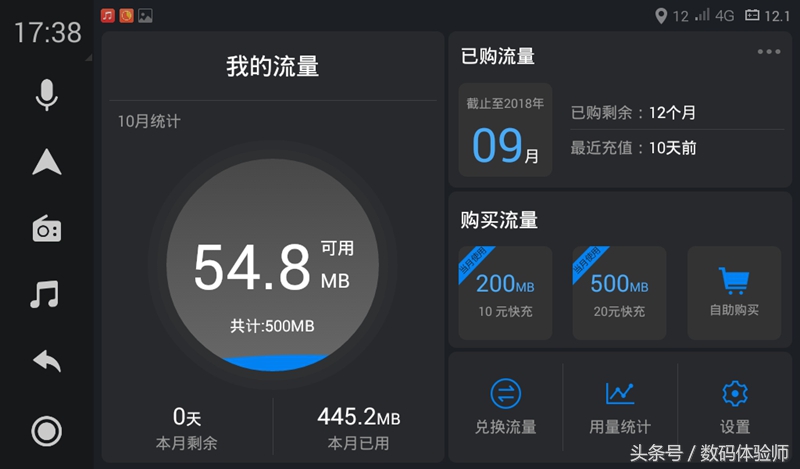Buy the 200MB 10元快充 package
This screenshot has width=800, height=469.
click(x=505, y=293)
